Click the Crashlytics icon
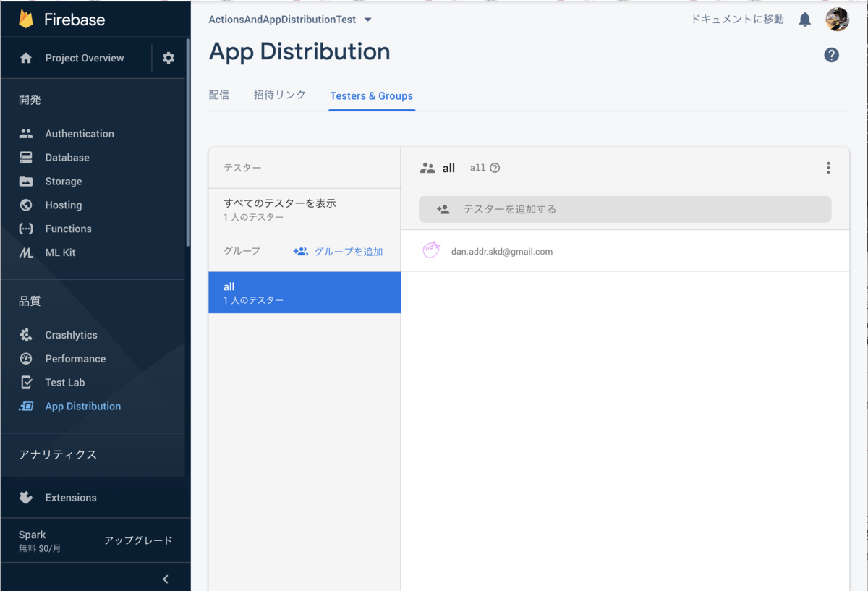The width and height of the screenshot is (868, 591). pyautogui.click(x=26, y=335)
